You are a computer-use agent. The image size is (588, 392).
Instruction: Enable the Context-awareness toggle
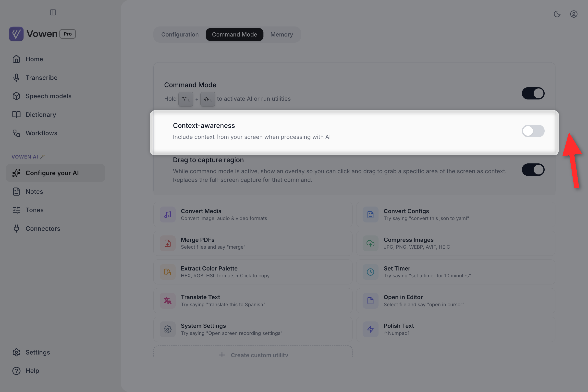[x=533, y=131]
